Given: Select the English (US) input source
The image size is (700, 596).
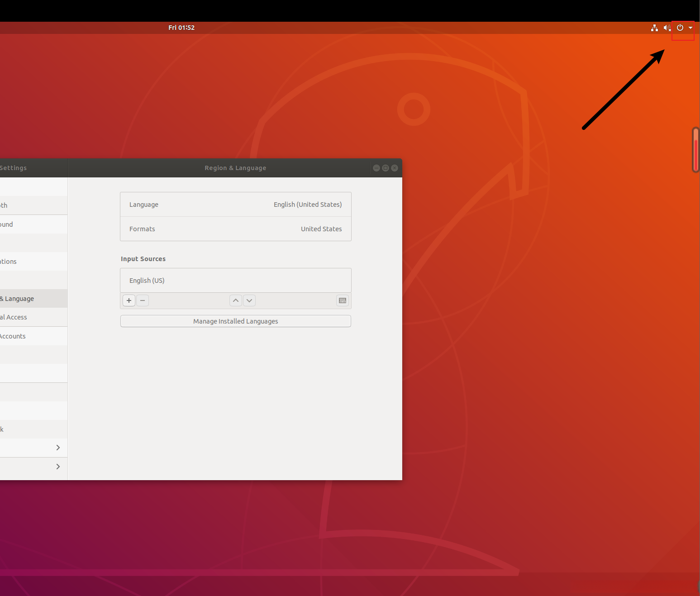Looking at the screenshot, I should pyautogui.click(x=236, y=281).
